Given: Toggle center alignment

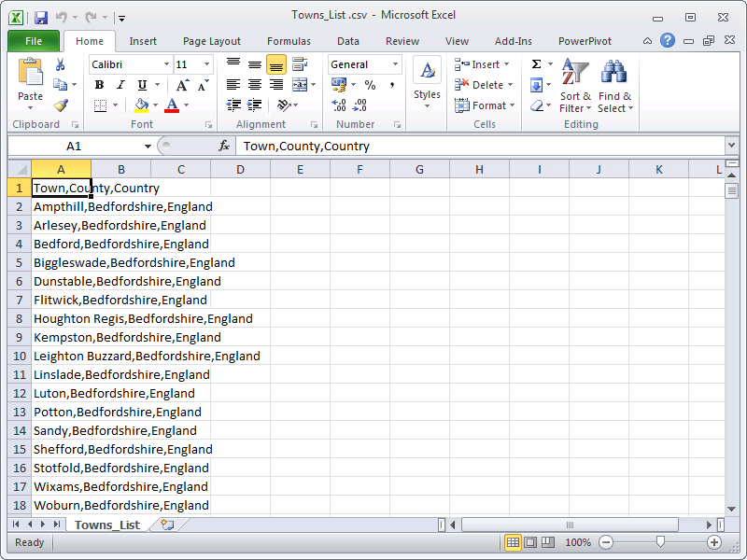Looking at the screenshot, I should click(254, 84).
